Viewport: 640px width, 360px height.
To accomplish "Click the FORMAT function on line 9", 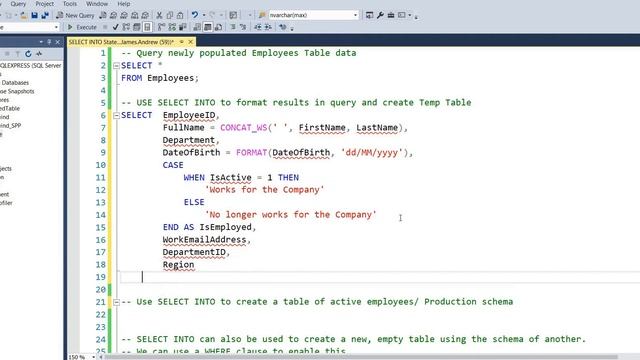I will [251, 153].
